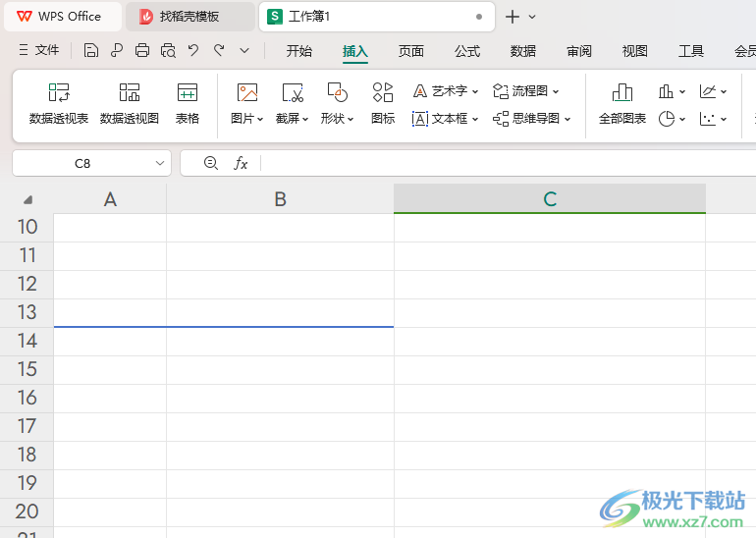Open Print Preview icon

168,50
